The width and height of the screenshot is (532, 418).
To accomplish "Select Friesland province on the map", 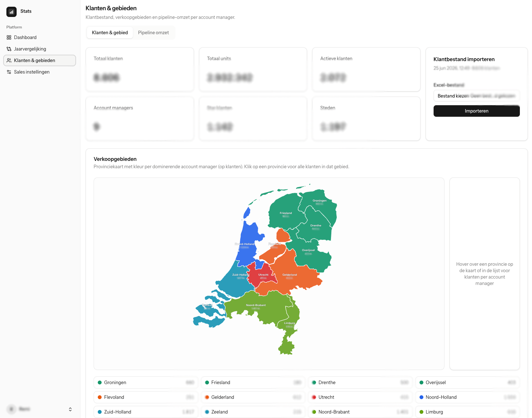I will pyautogui.click(x=285, y=214).
